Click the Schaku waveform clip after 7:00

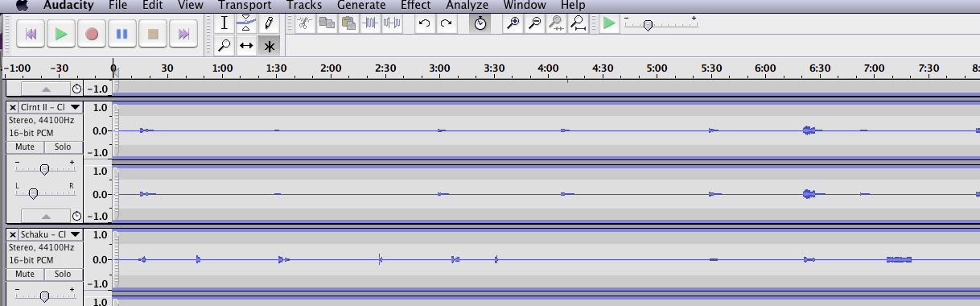pyautogui.click(x=900, y=259)
